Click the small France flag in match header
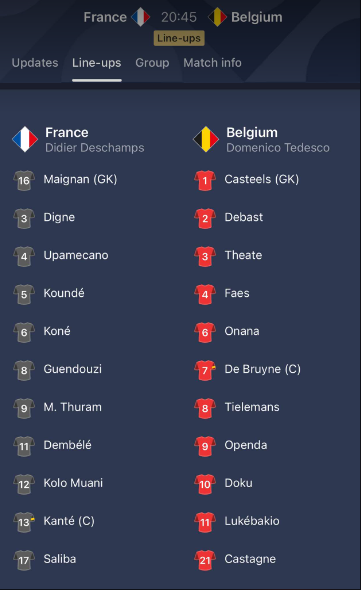The width and height of the screenshot is (361, 590). point(141,17)
